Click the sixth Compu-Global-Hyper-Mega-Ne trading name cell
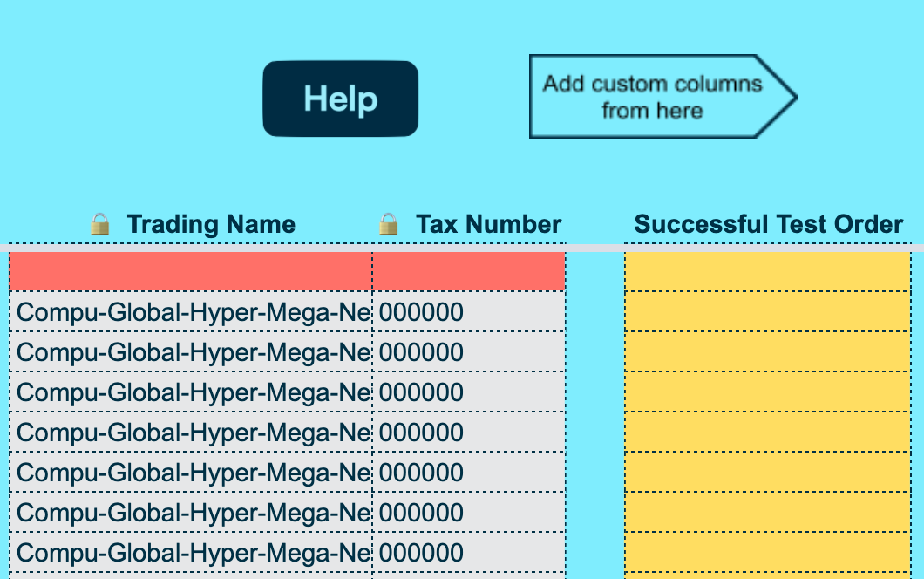 190,513
